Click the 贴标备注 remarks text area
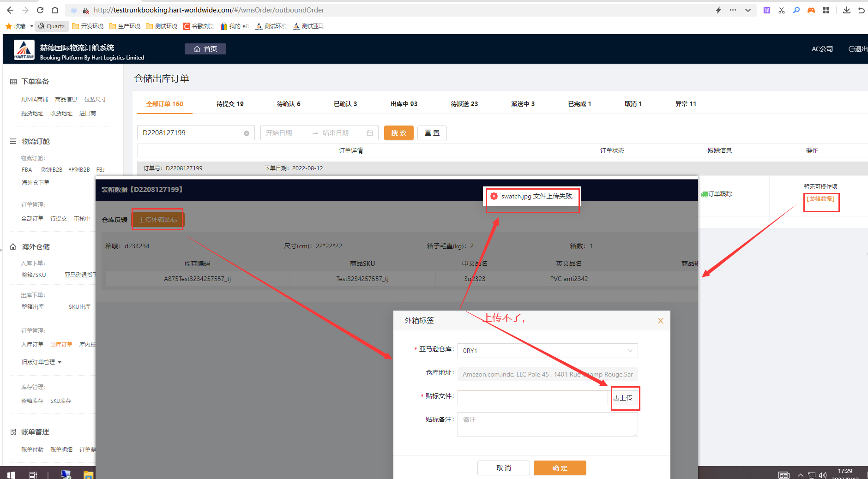 [x=548, y=425]
